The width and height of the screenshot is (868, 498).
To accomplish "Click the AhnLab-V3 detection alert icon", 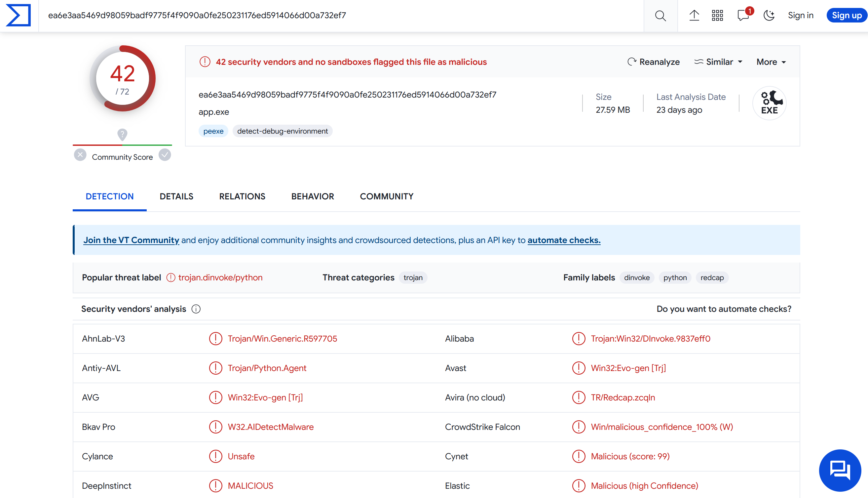I will [215, 339].
